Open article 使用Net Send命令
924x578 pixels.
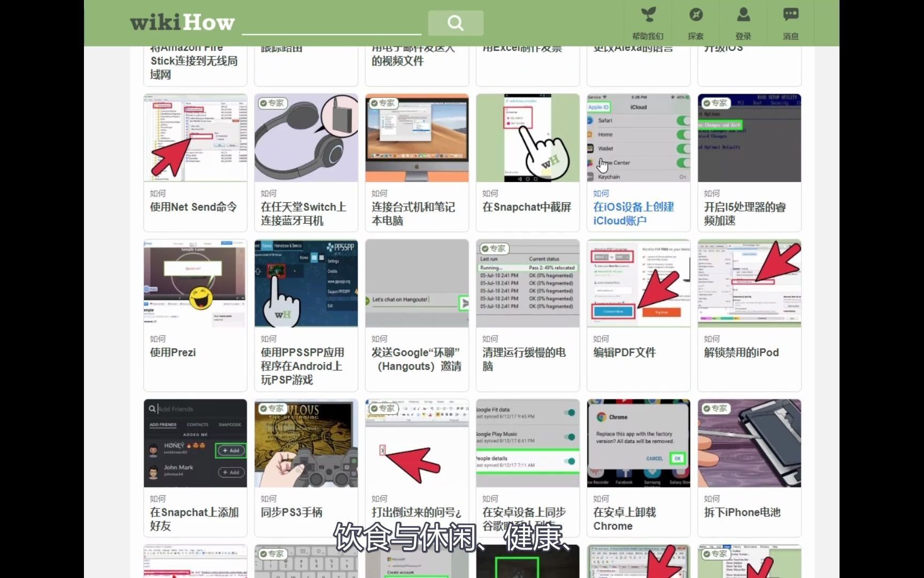[x=194, y=207]
